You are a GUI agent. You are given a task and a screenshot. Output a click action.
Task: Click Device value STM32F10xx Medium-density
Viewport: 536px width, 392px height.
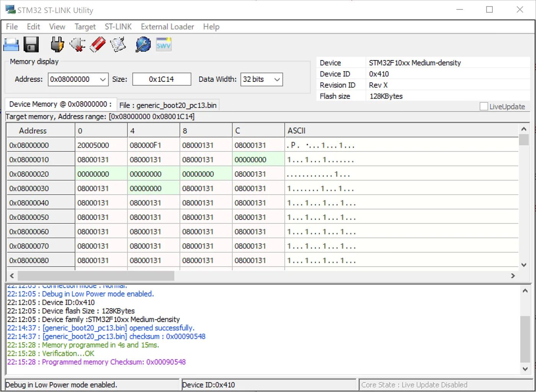click(415, 63)
